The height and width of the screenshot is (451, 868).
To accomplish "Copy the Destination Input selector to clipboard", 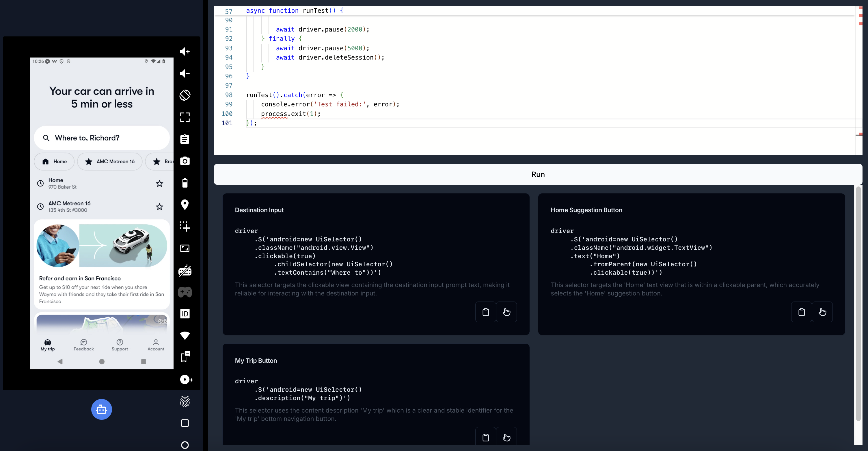I will pos(485,312).
